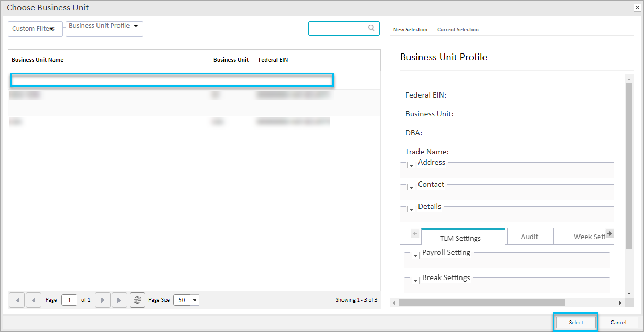Screen dimensions: 644x332
Task: Open the Week Settings tab
Action: tap(585, 237)
